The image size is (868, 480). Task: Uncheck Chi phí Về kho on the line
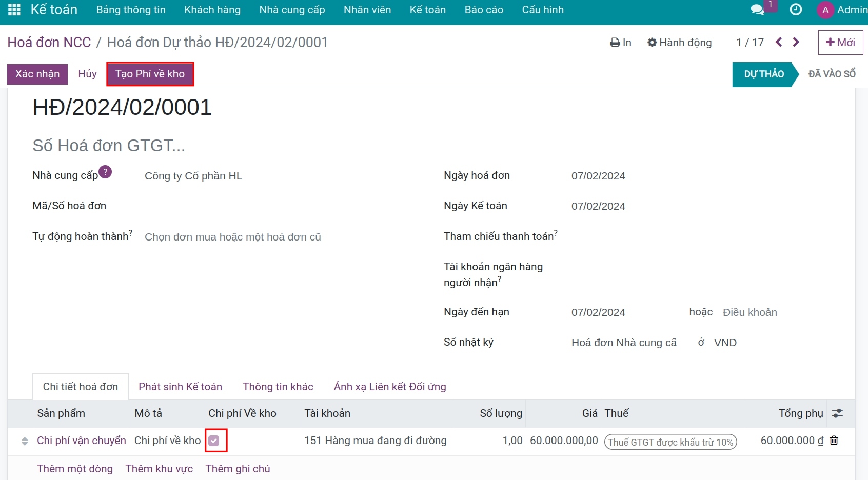coord(215,441)
